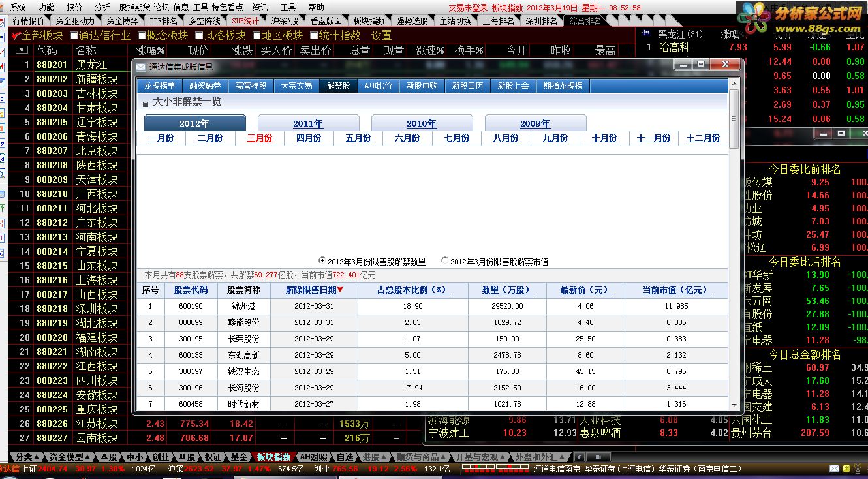Expand the 期货与商品 bottom tab menu
Image resolution: width=868 pixels, height=479 pixels.
422,457
